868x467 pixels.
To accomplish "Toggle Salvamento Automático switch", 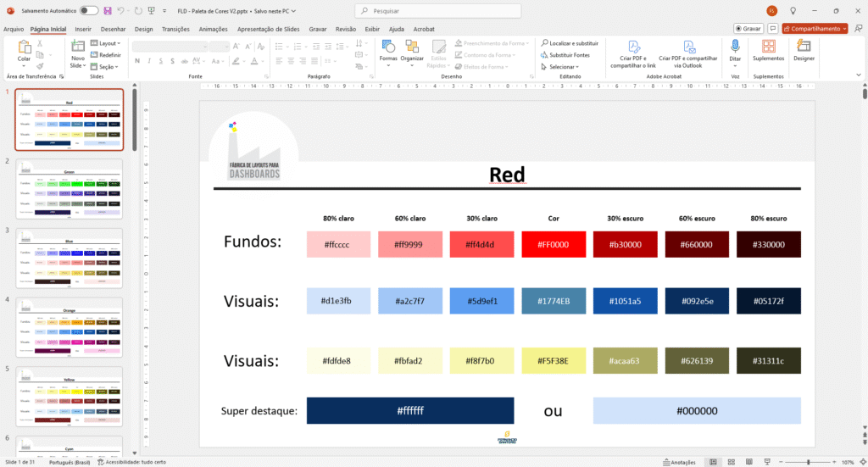I will click(88, 11).
